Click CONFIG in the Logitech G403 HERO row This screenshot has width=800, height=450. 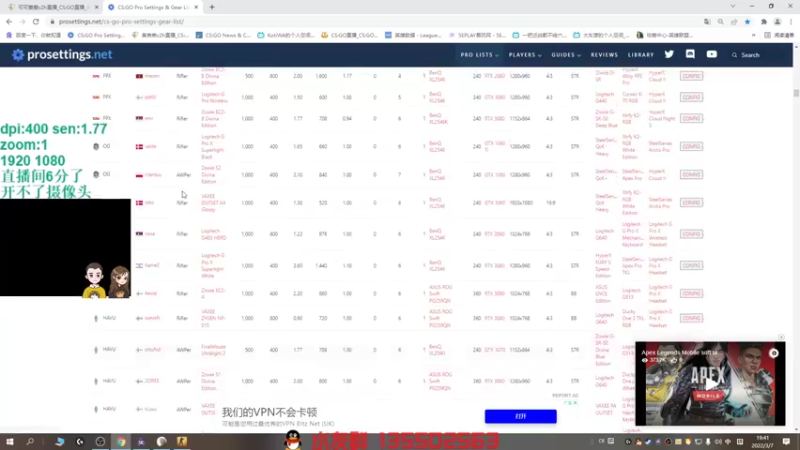pos(691,234)
